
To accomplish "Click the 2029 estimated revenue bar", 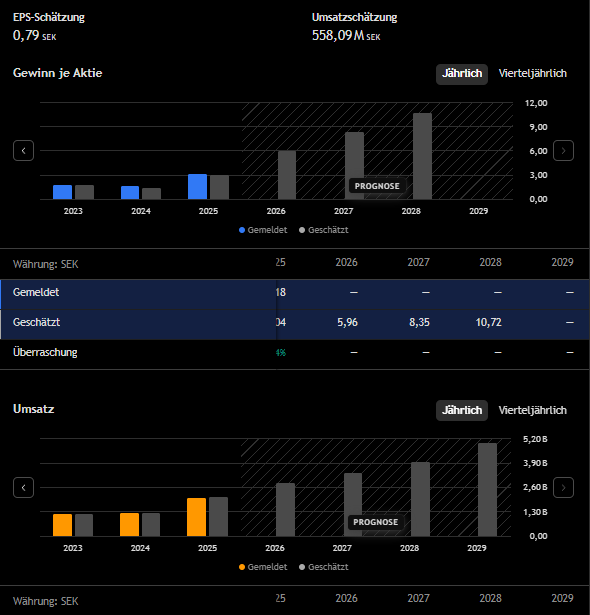I will click(x=487, y=489).
